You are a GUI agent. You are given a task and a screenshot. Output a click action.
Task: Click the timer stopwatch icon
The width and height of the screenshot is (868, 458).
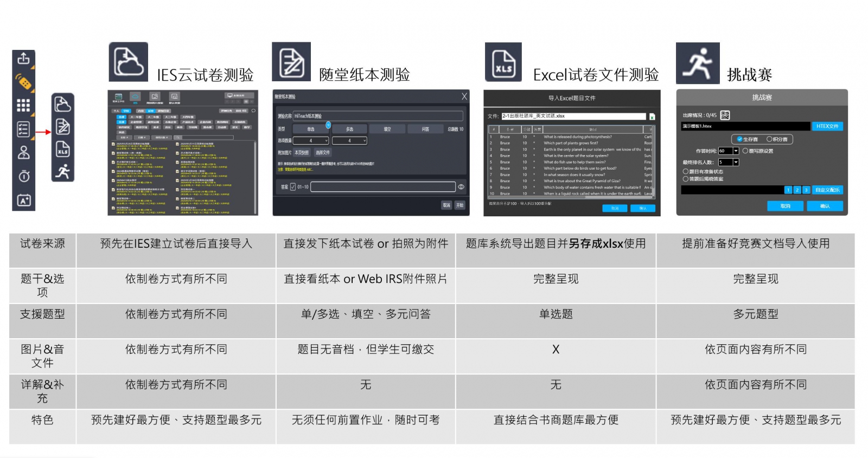(23, 176)
